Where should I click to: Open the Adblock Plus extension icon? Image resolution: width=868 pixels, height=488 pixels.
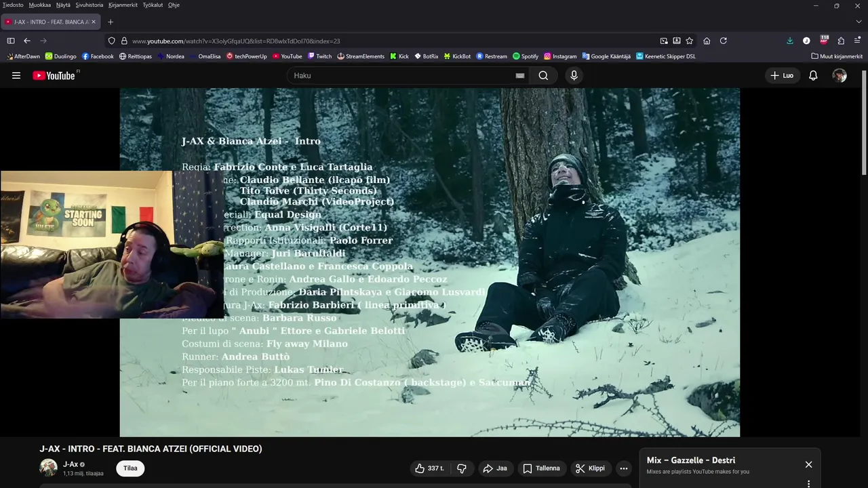click(x=824, y=41)
